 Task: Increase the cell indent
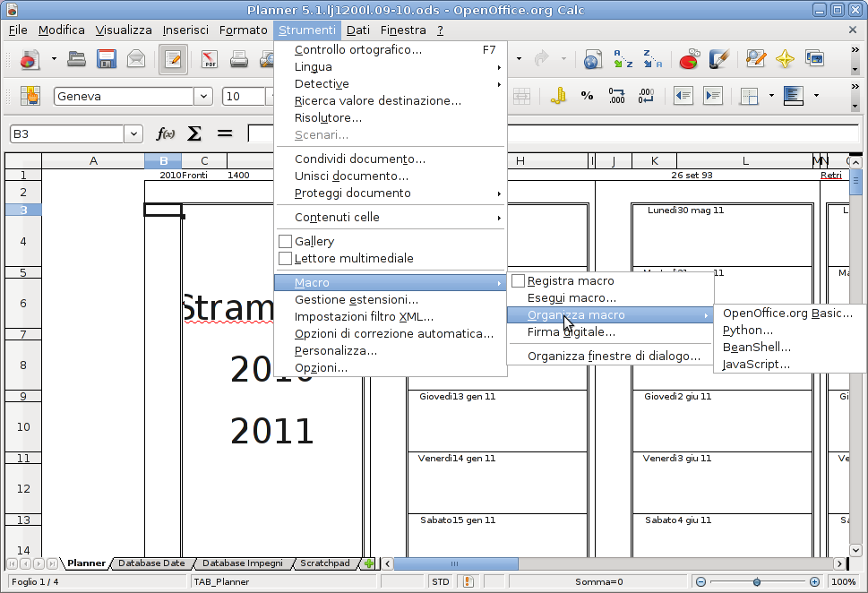pyautogui.click(x=713, y=96)
